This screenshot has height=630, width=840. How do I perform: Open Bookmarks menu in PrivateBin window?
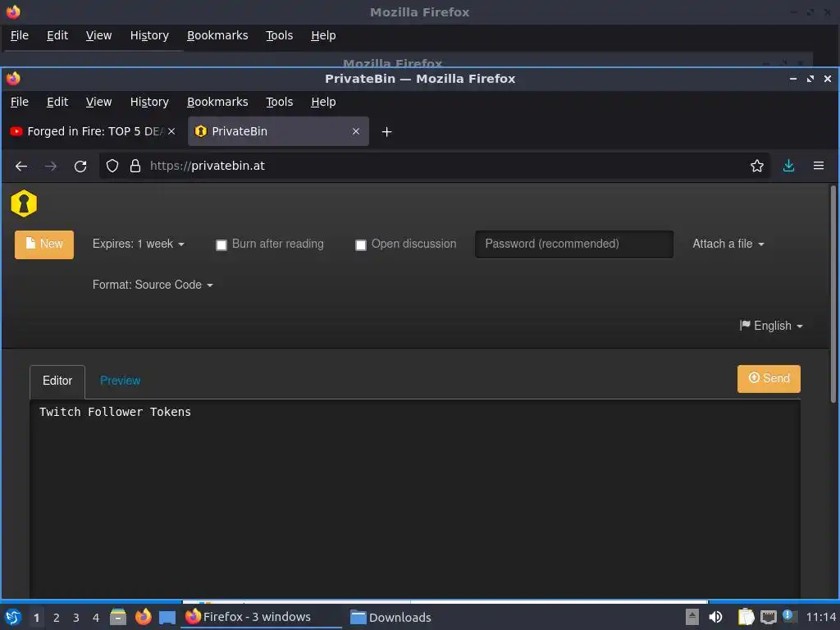pos(217,102)
